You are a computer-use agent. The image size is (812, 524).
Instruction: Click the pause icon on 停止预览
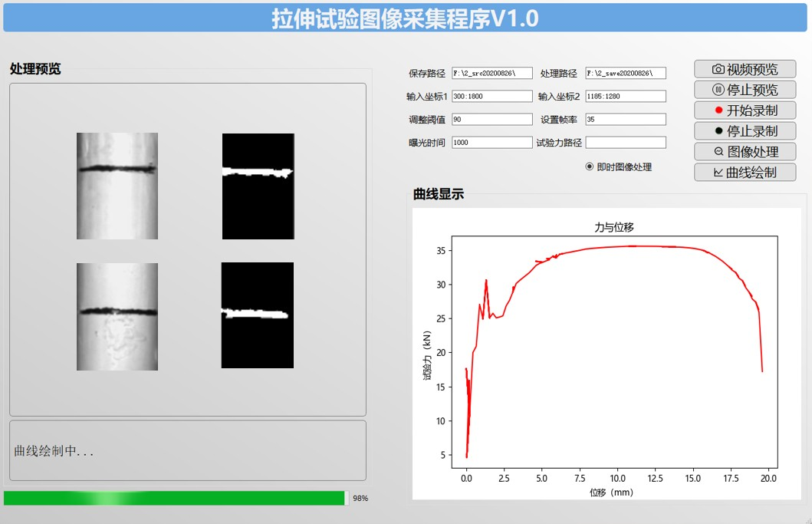(718, 90)
